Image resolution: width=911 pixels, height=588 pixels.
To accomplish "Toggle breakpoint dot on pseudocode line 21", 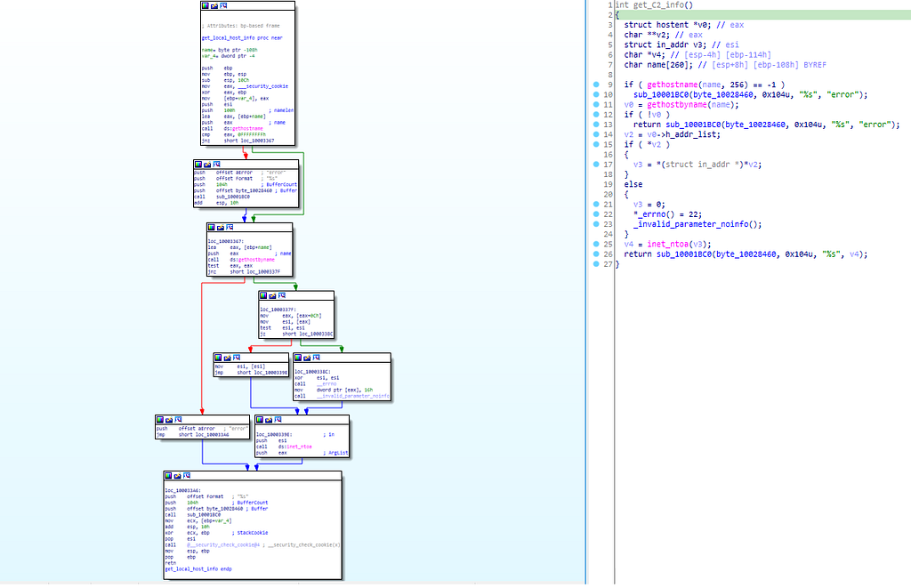I will [x=596, y=204].
